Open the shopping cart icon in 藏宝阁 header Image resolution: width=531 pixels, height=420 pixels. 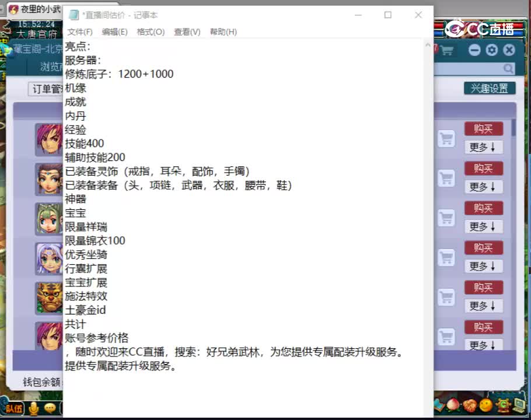446,50
